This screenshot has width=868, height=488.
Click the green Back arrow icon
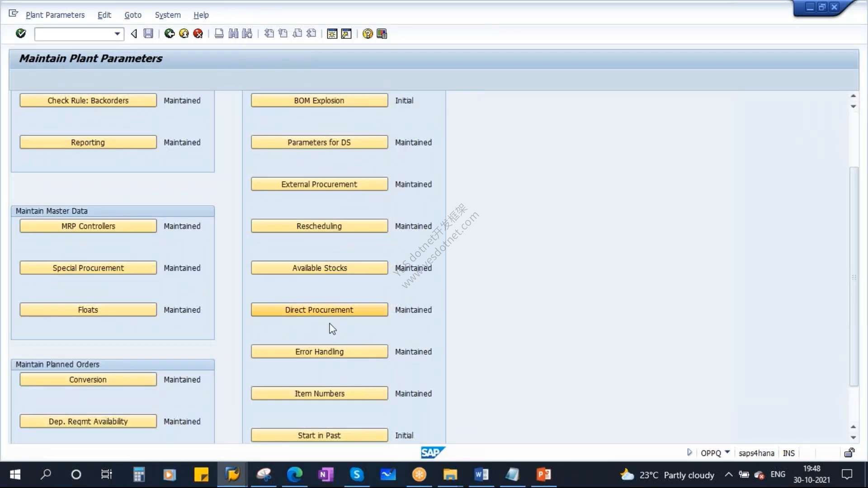click(170, 33)
